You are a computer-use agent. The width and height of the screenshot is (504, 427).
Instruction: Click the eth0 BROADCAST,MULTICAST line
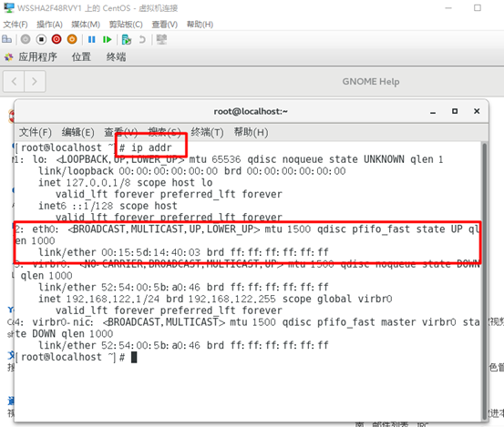point(248,229)
